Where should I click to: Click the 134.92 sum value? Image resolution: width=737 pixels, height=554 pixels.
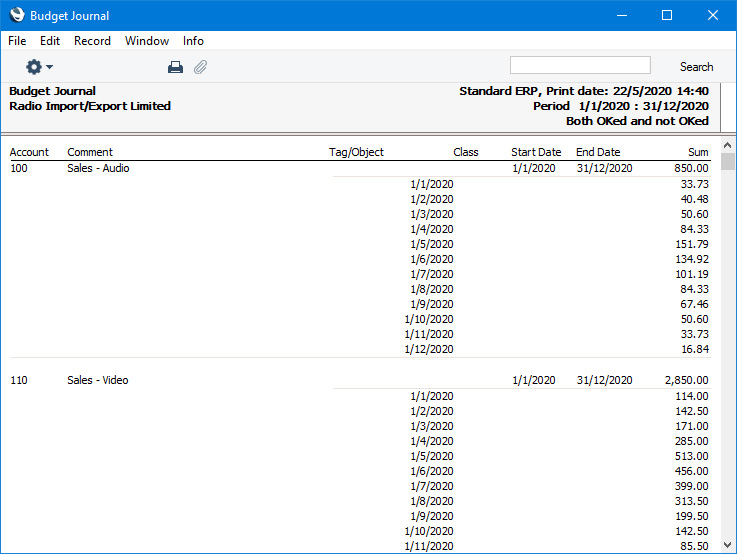[691, 259]
